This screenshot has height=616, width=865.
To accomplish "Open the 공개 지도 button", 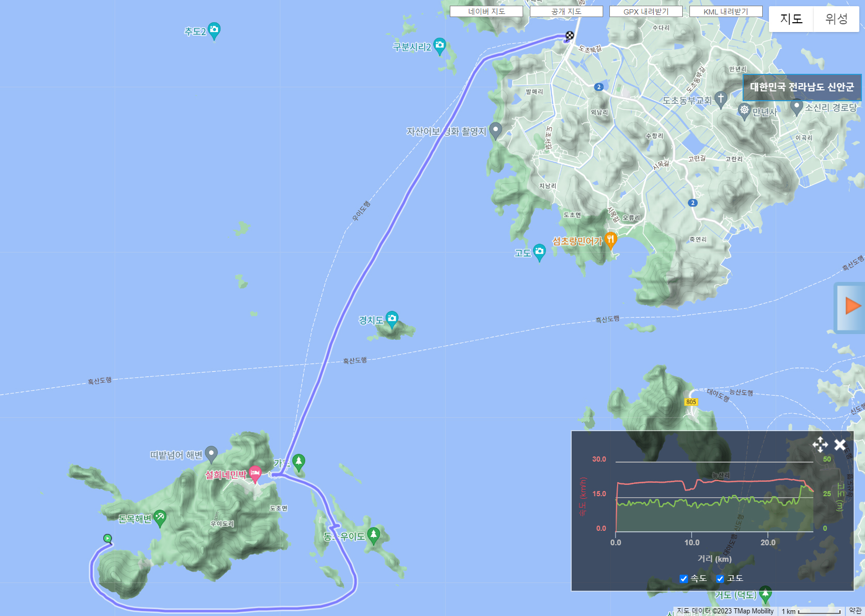I will pos(566,11).
